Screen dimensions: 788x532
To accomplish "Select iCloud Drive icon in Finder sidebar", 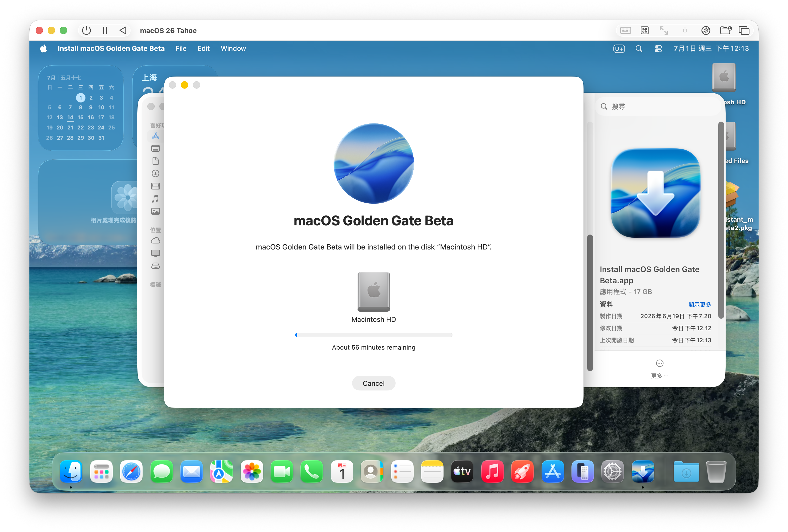I will [x=155, y=241].
